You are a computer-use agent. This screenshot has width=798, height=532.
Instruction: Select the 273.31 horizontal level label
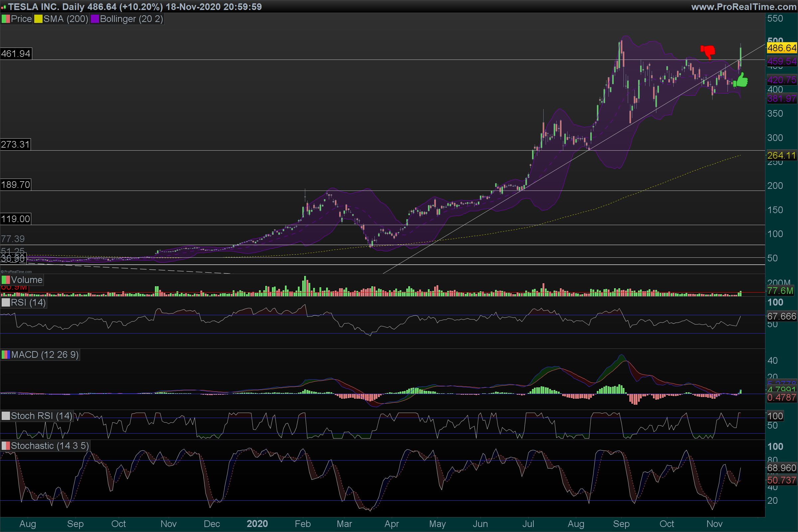(16, 145)
